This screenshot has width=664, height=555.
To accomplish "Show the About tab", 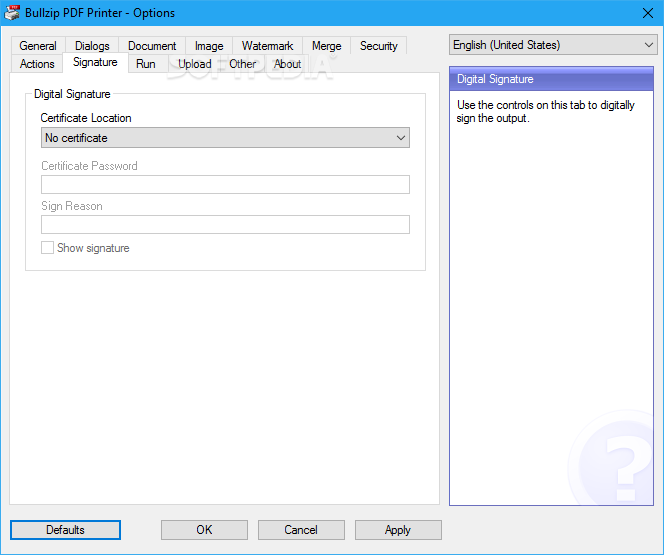I will tap(287, 64).
